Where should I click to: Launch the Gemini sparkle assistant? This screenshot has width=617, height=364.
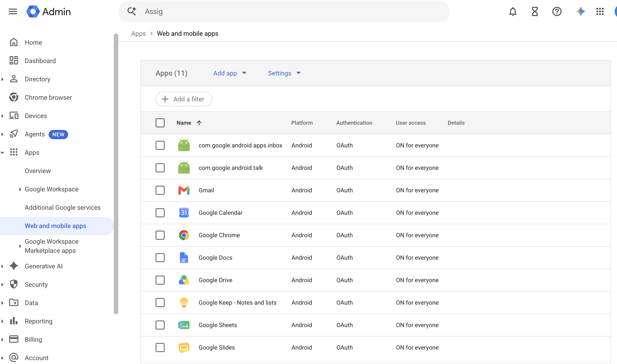(x=581, y=11)
